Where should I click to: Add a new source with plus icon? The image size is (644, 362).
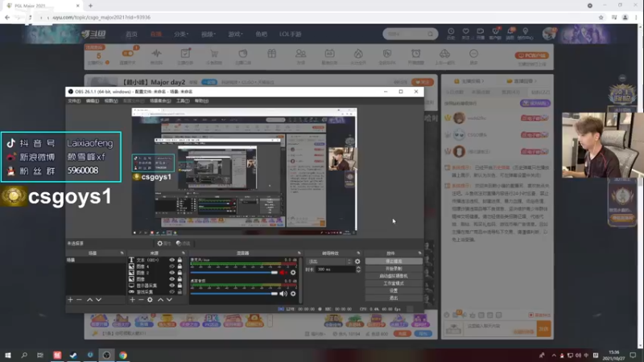132,299
